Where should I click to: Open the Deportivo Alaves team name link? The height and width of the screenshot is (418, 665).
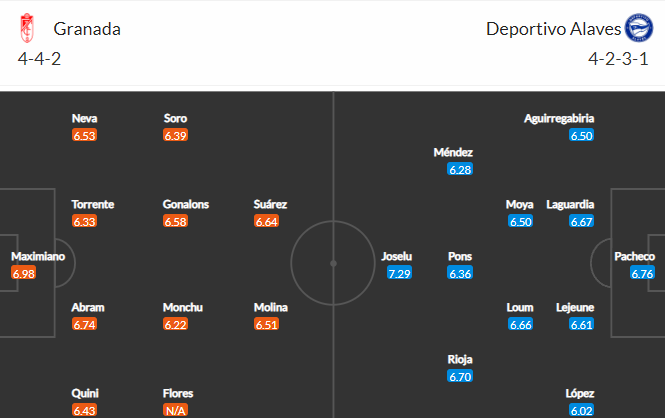pos(553,29)
